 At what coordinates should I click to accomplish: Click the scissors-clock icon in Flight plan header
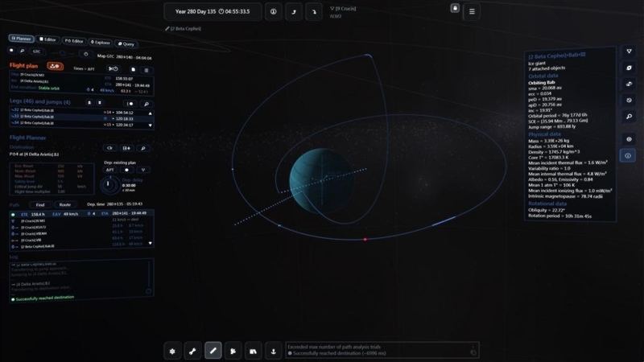(113, 69)
